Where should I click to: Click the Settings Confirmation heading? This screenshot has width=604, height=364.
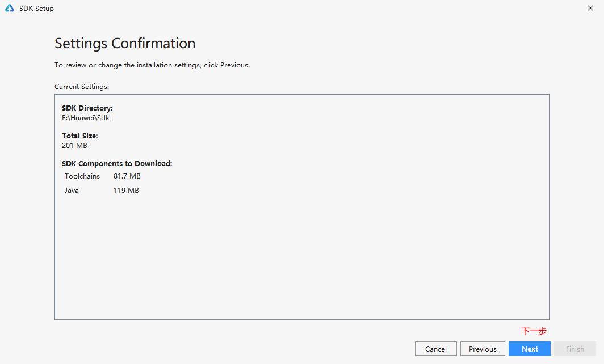[125, 44]
